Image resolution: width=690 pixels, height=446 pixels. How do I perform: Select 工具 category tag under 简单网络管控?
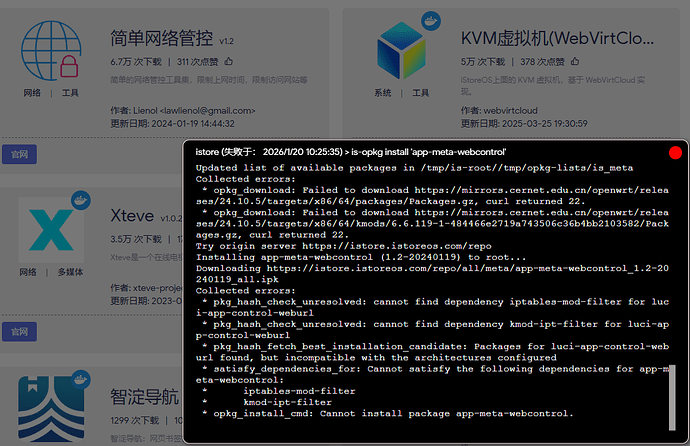tap(70, 93)
